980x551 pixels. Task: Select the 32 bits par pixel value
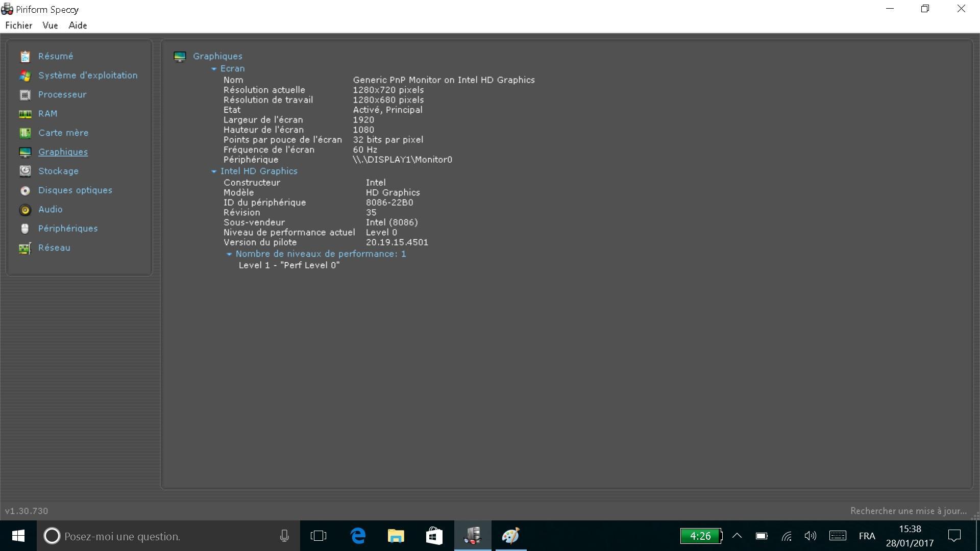click(388, 140)
